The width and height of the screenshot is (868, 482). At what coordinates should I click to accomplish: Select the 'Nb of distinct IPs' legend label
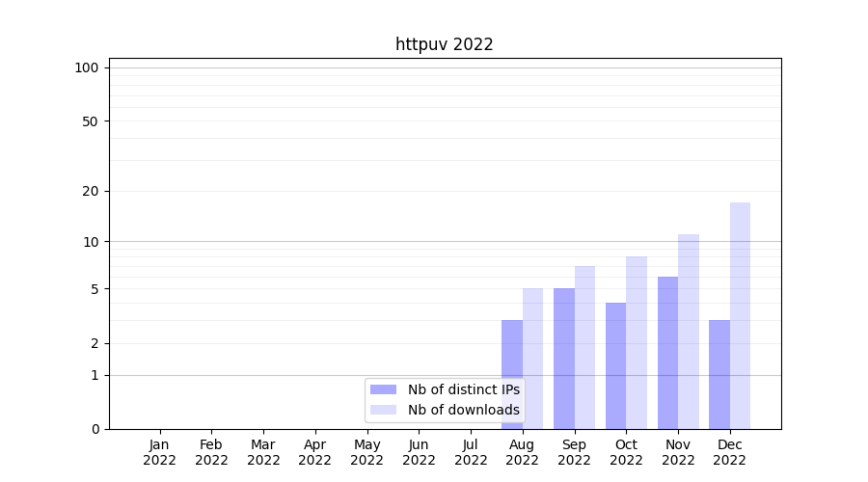(463, 389)
